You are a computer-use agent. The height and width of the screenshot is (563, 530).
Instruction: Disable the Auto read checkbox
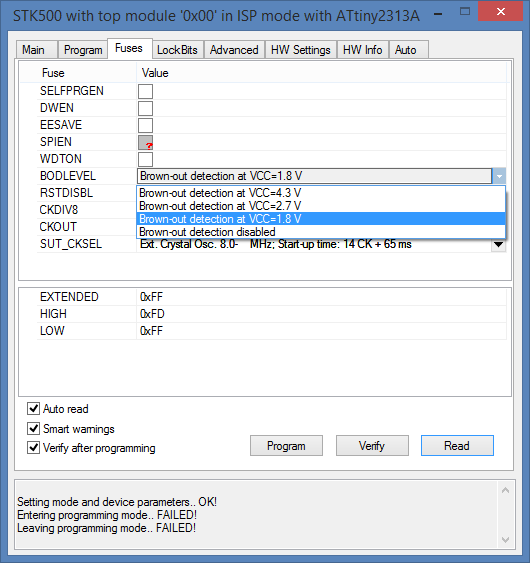click(33, 409)
